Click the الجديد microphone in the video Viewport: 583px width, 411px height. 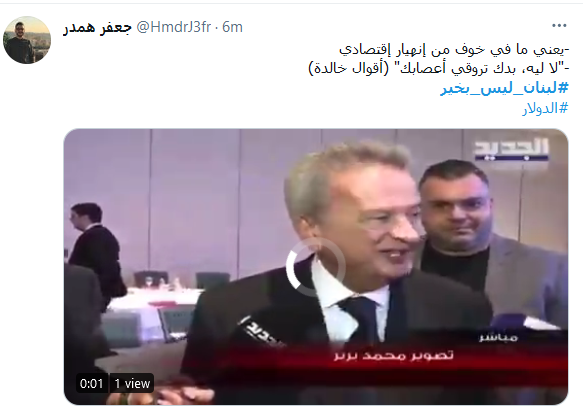point(260,331)
